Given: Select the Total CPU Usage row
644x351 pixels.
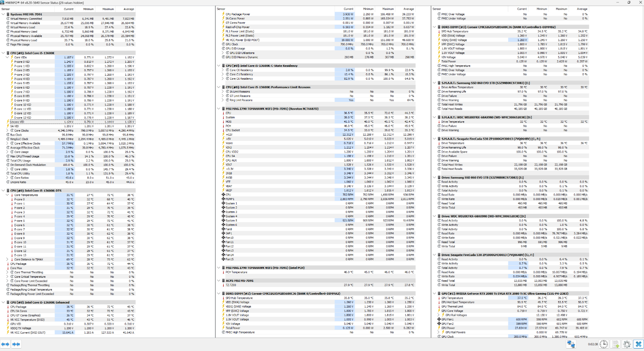Looking at the screenshot, I should point(70,161).
